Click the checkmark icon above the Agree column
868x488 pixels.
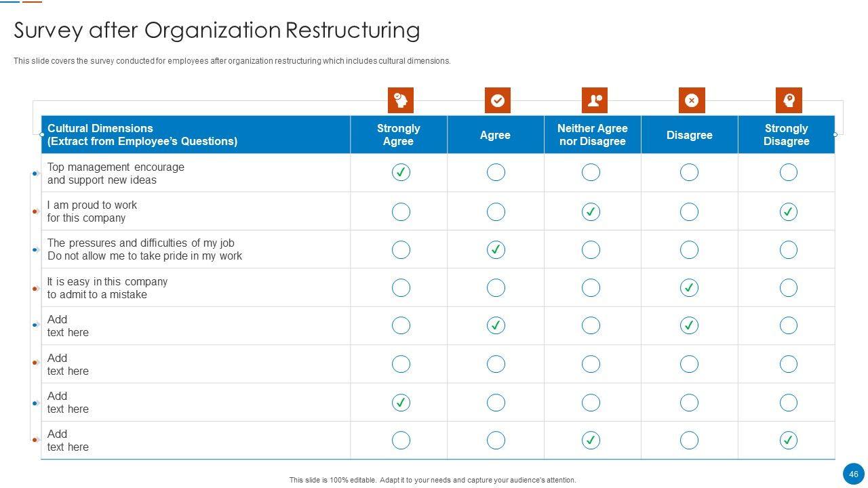click(x=498, y=100)
